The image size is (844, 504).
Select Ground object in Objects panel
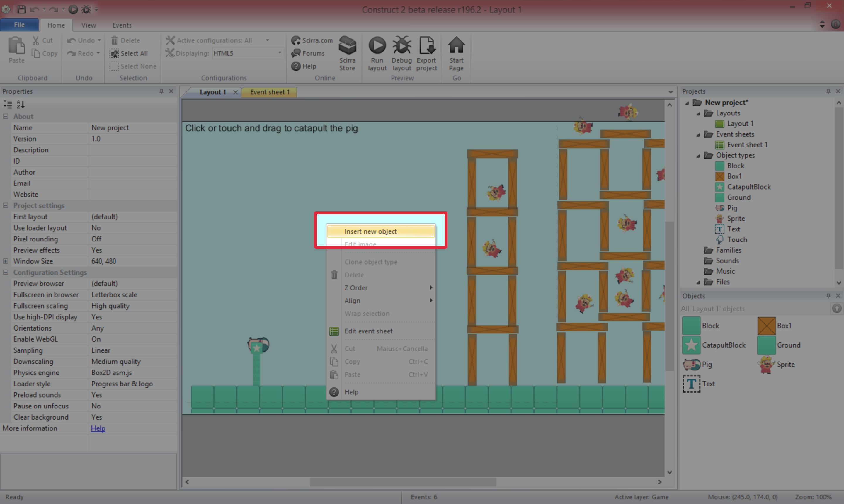click(x=779, y=345)
